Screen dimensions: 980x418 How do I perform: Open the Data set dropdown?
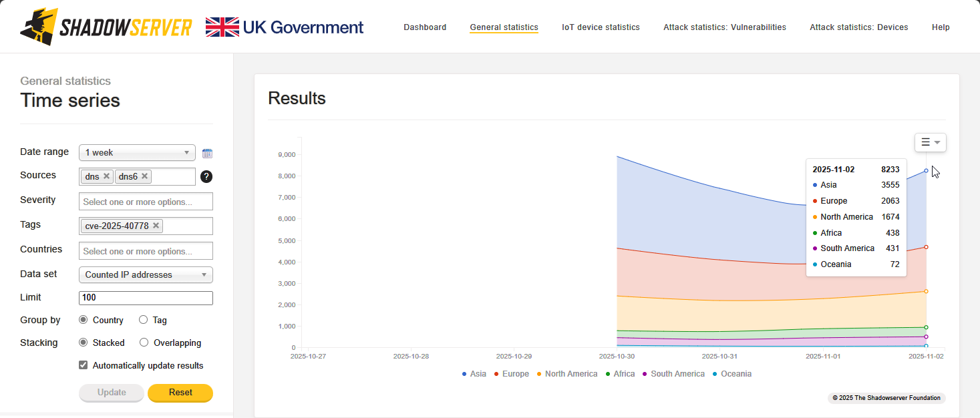click(145, 274)
